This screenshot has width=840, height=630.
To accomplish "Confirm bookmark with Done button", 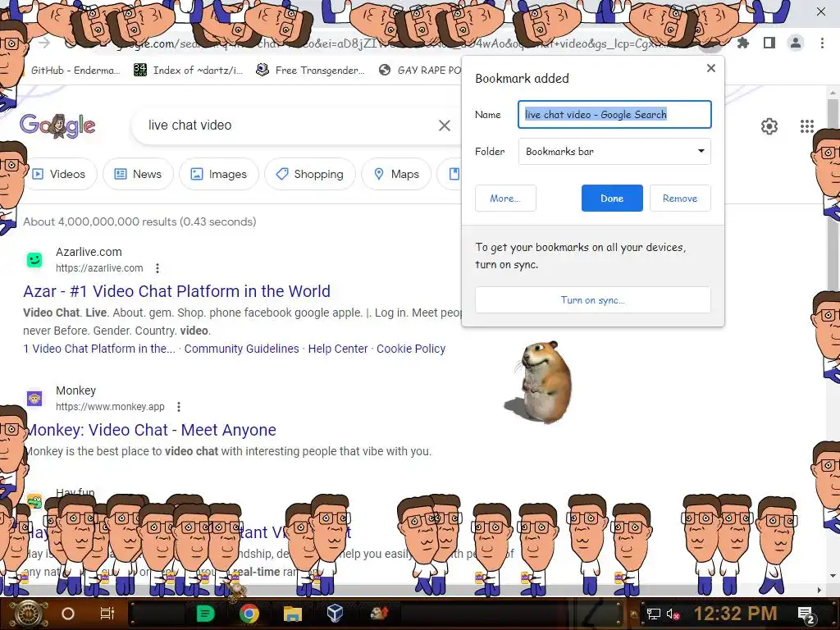I will coord(612,199).
